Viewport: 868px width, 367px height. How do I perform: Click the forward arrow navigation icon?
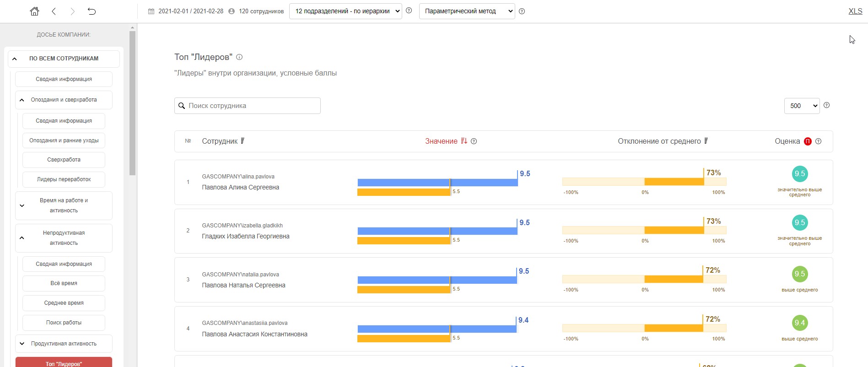coord(72,11)
